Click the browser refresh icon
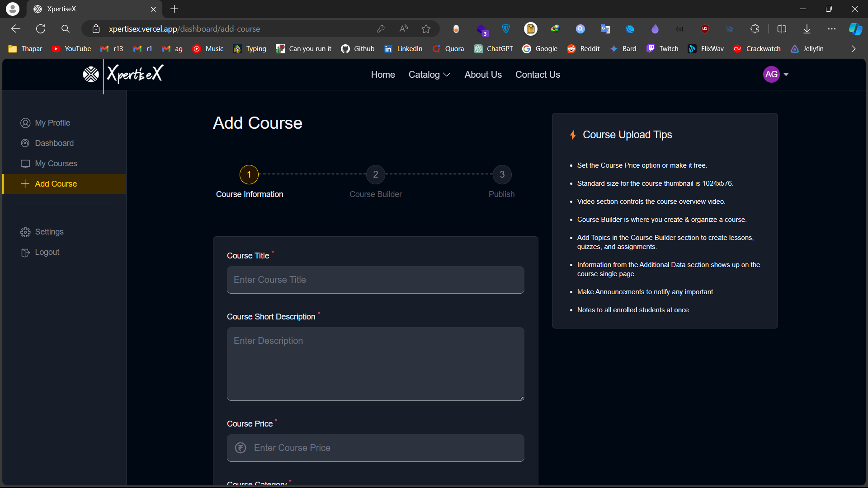 click(41, 29)
